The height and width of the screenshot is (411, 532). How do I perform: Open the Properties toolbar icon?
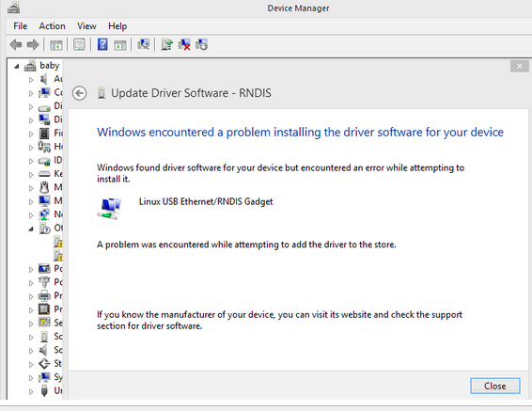(79, 44)
